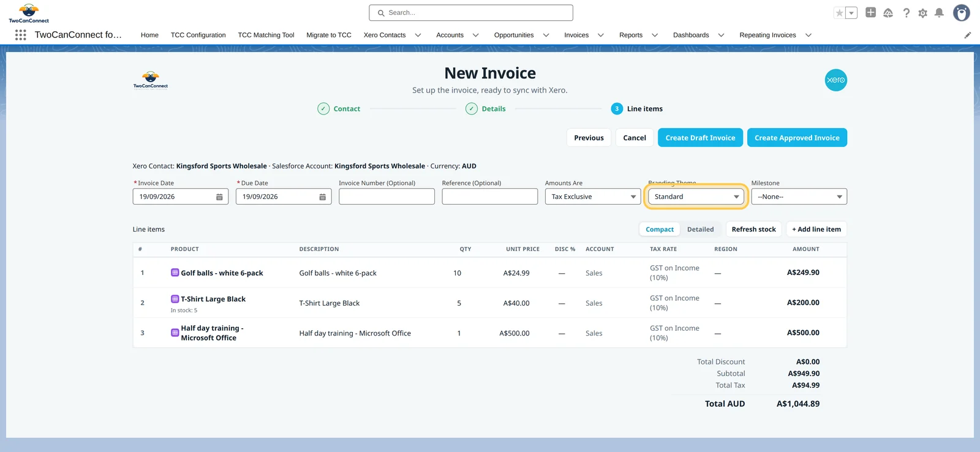Switch to Detailed line items view
Image resolution: width=980 pixels, height=452 pixels.
[x=700, y=229]
